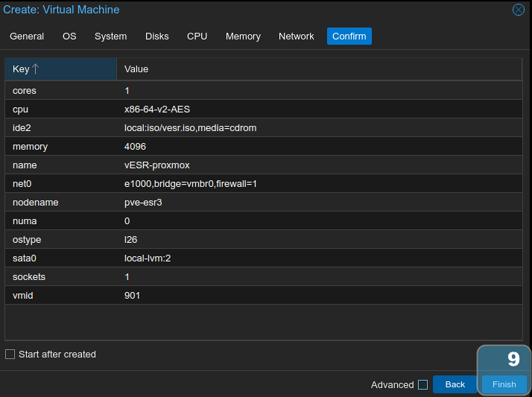This screenshot has height=397, width=532.
Task: Select the Confirm tab
Action: tap(349, 36)
